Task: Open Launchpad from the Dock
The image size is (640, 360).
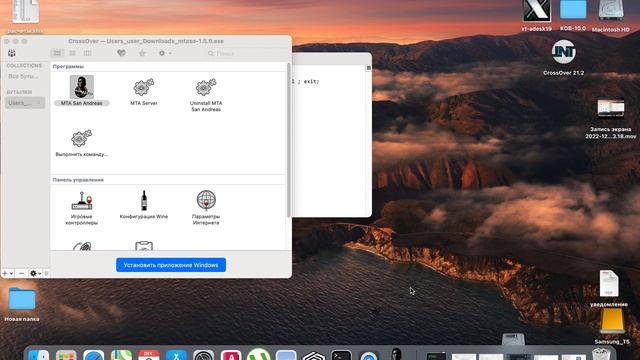Action: click(x=66, y=355)
